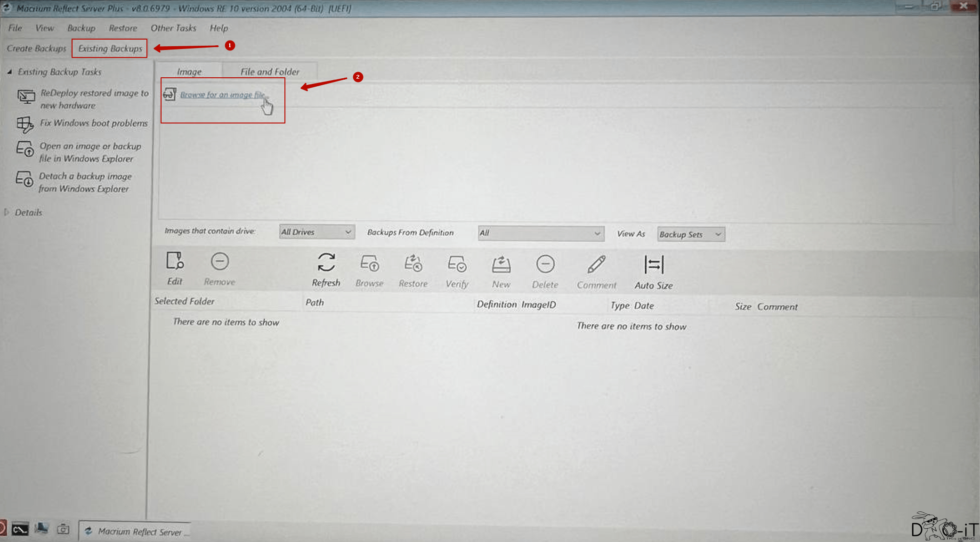Click the Edit folder toolbar icon
The image size is (980, 542).
(x=175, y=261)
